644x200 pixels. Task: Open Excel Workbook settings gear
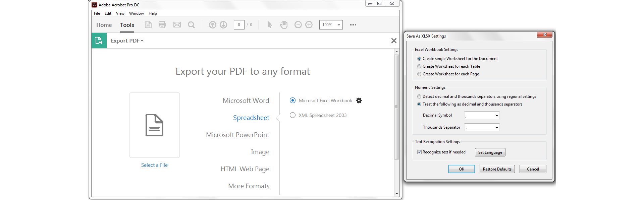tap(359, 101)
